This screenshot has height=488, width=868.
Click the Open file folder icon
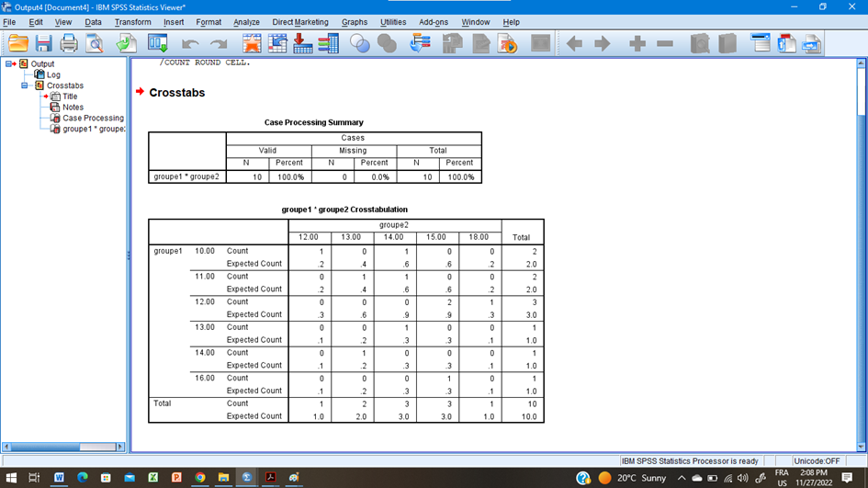[x=17, y=43]
